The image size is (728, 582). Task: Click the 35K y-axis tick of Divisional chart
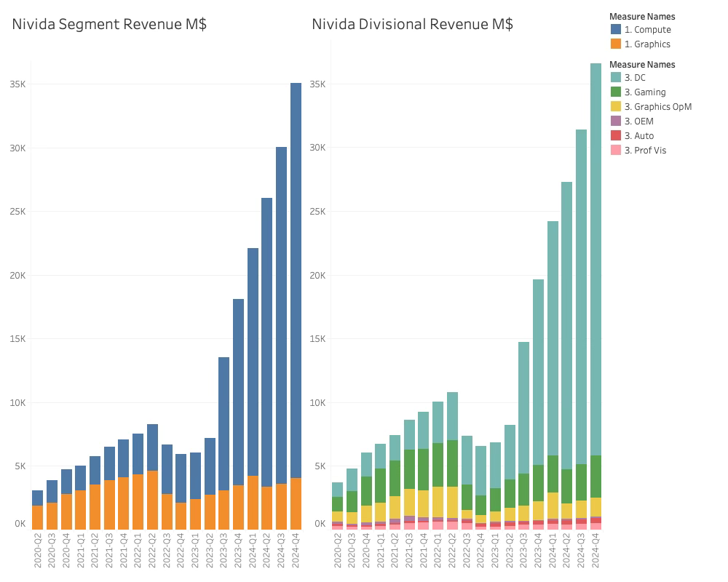(x=318, y=84)
